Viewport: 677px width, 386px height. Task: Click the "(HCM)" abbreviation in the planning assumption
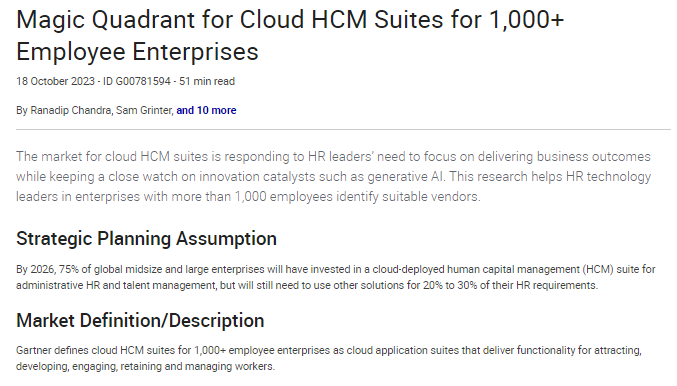[598, 269]
